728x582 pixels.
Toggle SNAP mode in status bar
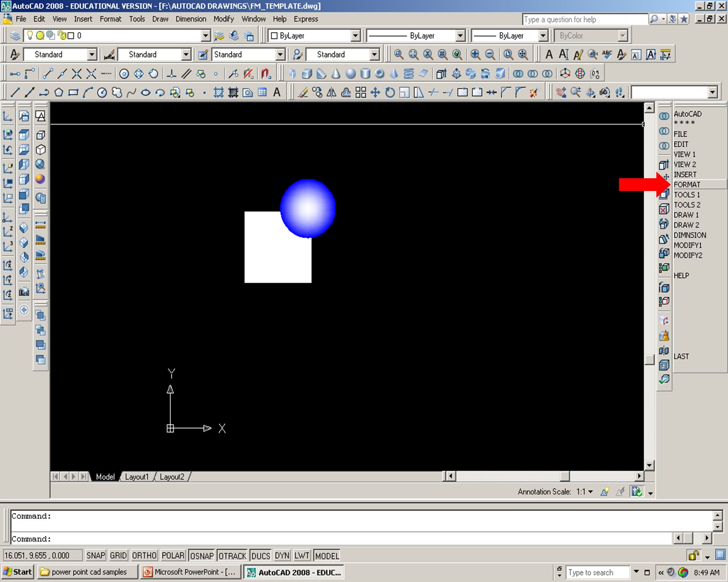pyautogui.click(x=96, y=556)
